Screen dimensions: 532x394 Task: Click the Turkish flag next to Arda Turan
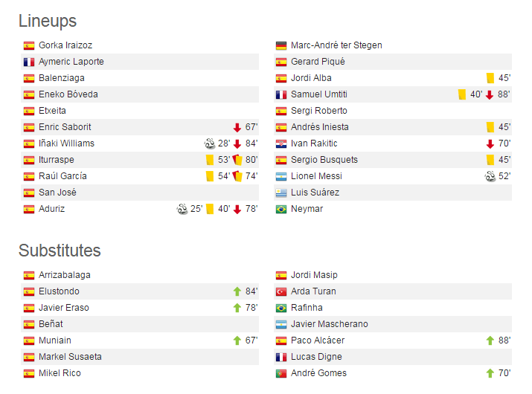(x=281, y=291)
